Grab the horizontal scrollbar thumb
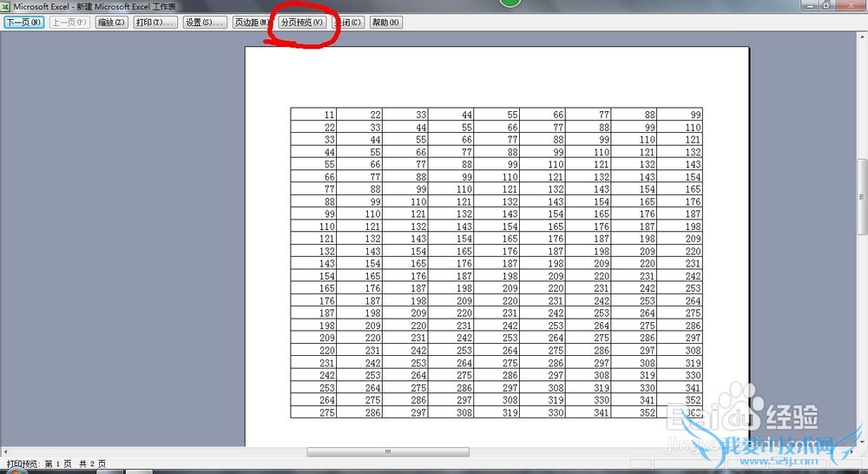 (x=388, y=451)
